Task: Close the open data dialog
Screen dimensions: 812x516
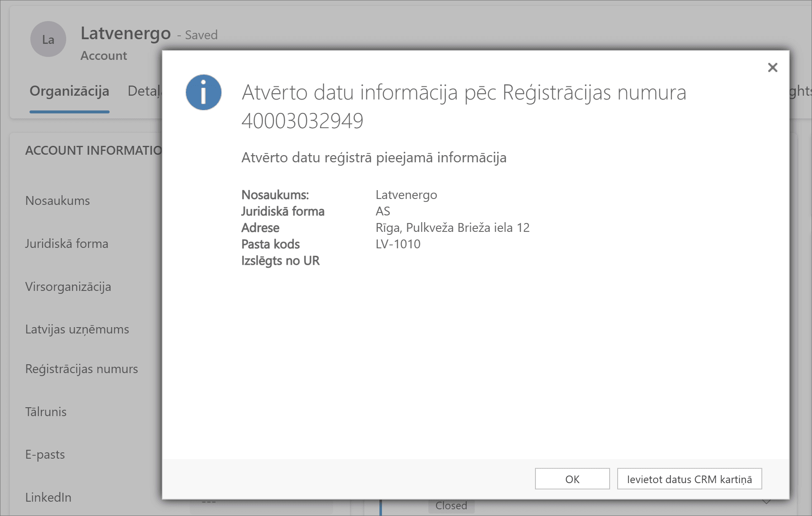Action: pyautogui.click(x=772, y=67)
